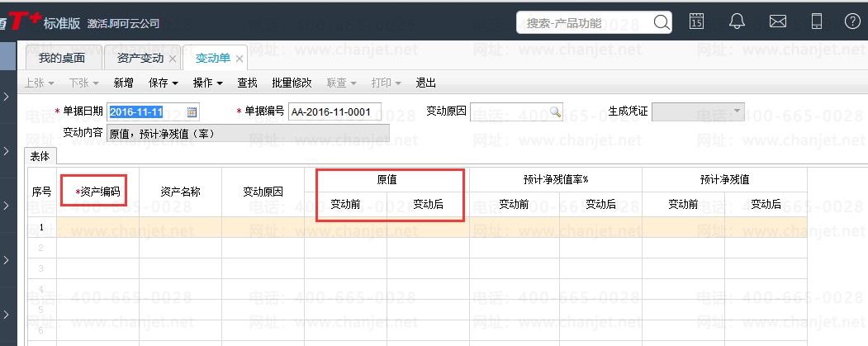
Task: Expand the 保存 dropdown menu
Action: pyautogui.click(x=164, y=83)
